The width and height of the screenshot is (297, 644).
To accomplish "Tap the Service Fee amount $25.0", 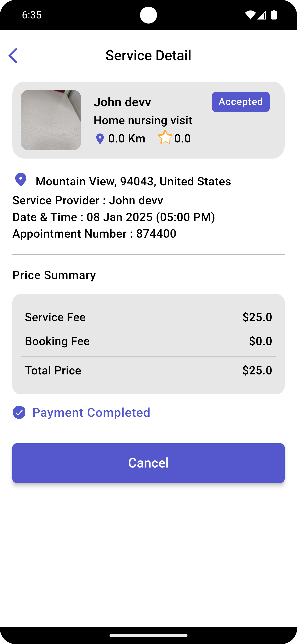I will pos(257,317).
